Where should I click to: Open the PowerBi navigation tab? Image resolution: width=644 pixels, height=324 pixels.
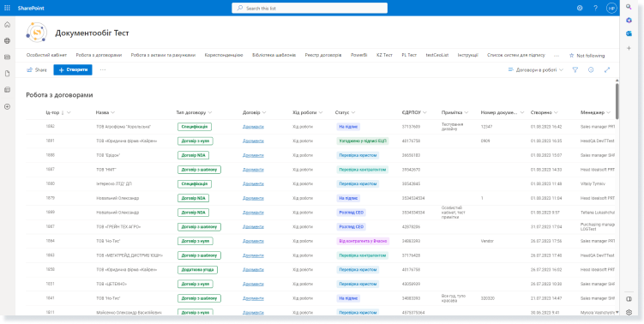(x=359, y=55)
